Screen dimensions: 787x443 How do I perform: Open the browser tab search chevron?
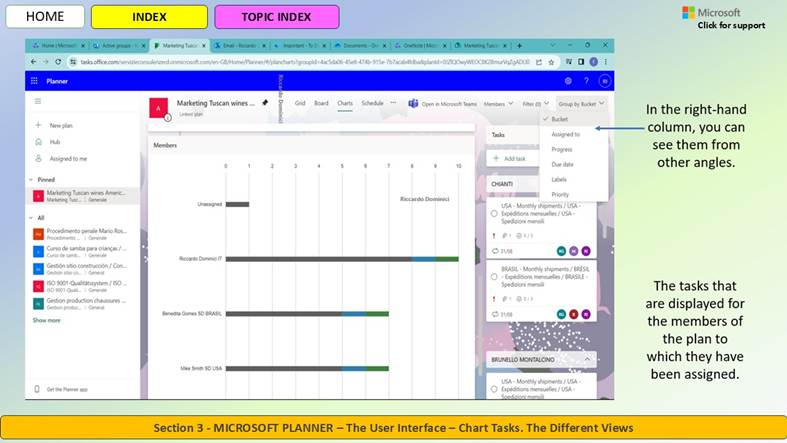point(553,45)
